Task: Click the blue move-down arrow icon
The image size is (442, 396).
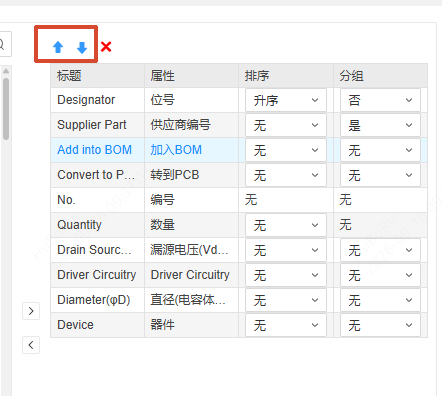Action: coord(82,48)
